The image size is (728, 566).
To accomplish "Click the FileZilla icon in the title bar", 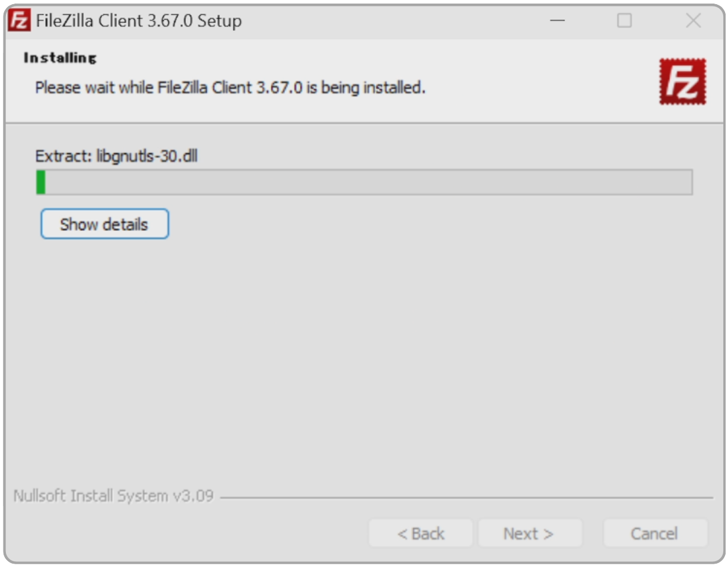I will [19, 21].
